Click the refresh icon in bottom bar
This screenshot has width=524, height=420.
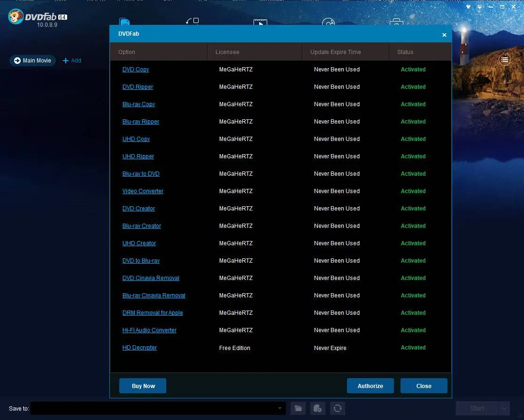[338, 408]
